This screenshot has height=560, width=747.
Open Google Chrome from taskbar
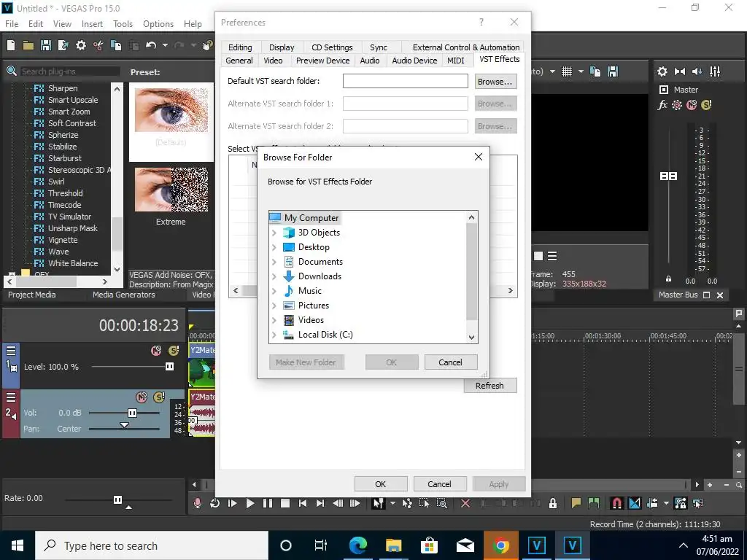500,545
